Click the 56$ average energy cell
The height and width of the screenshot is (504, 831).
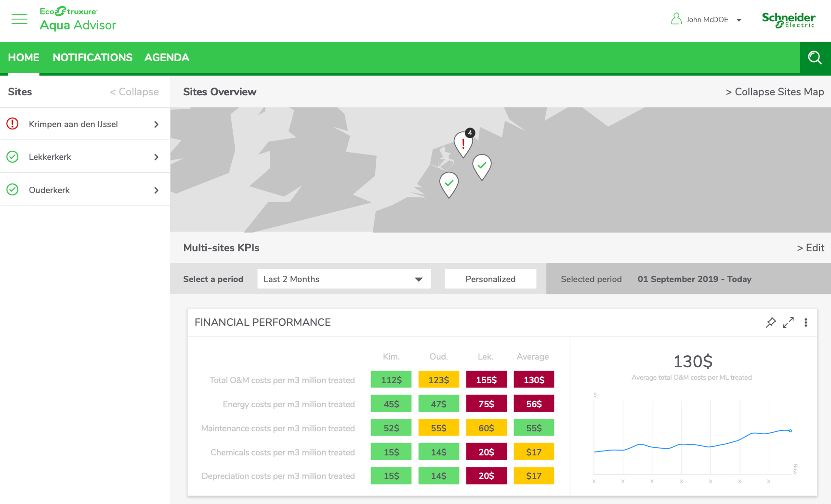[x=534, y=403]
